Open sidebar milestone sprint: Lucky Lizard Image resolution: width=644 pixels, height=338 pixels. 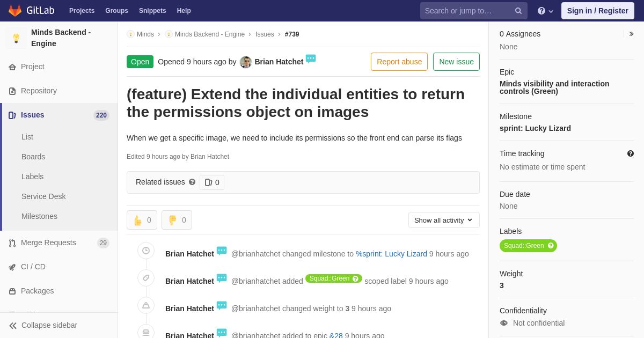click(535, 128)
